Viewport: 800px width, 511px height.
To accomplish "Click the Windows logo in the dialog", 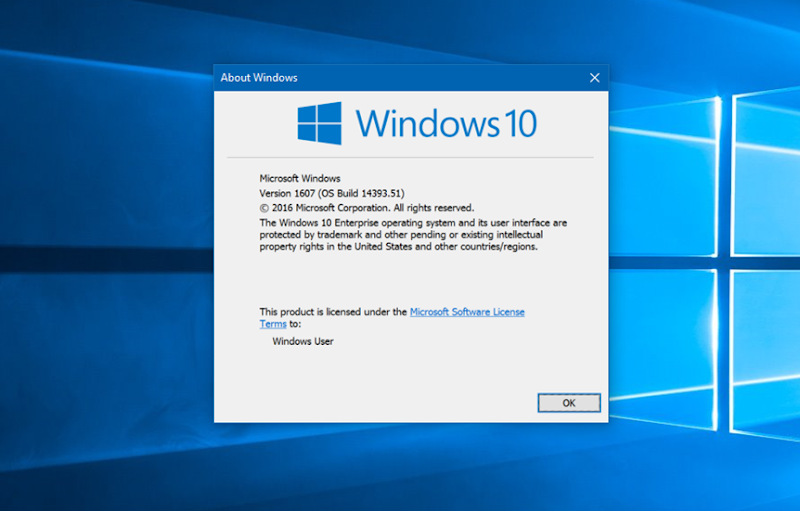I will pyautogui.click(x=319, y=123).
